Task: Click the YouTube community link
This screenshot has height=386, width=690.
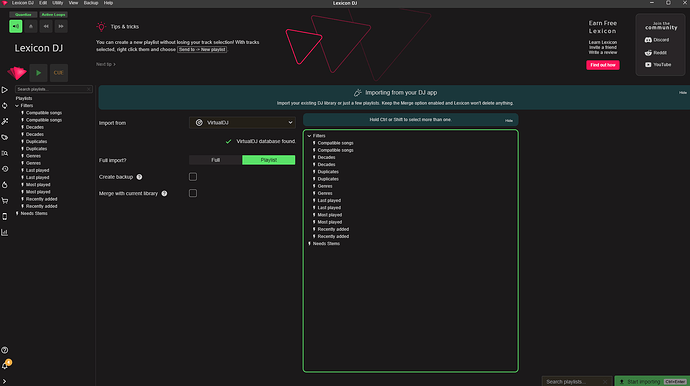Action: (658, 65)
